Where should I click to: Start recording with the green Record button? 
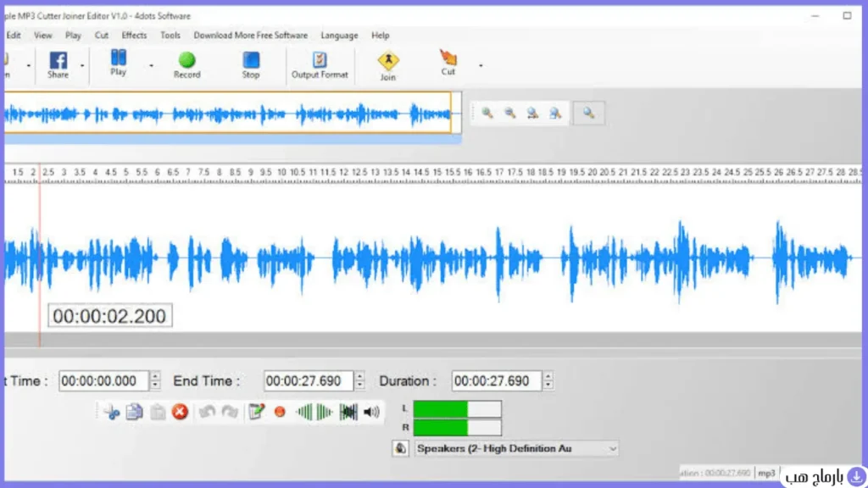click(187, 64)
